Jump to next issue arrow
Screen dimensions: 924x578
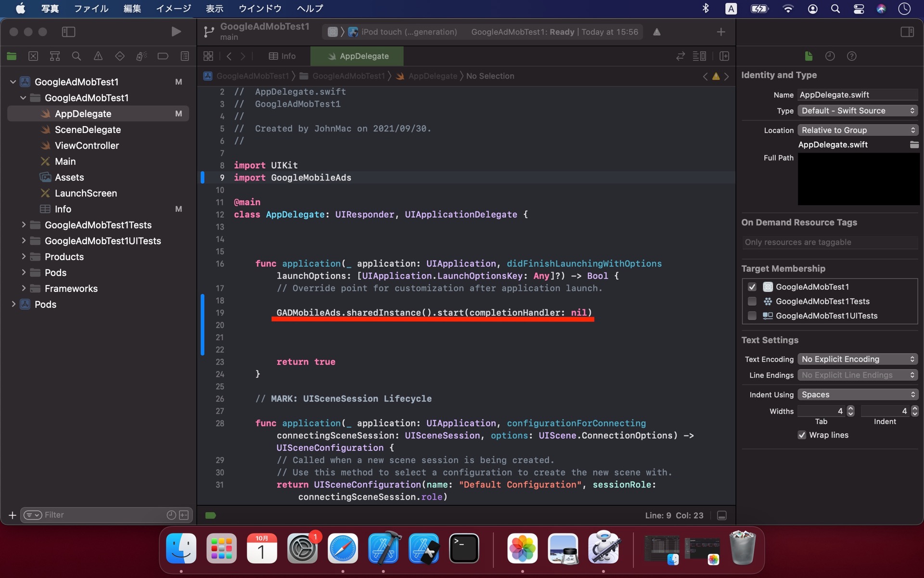(726, 76)
